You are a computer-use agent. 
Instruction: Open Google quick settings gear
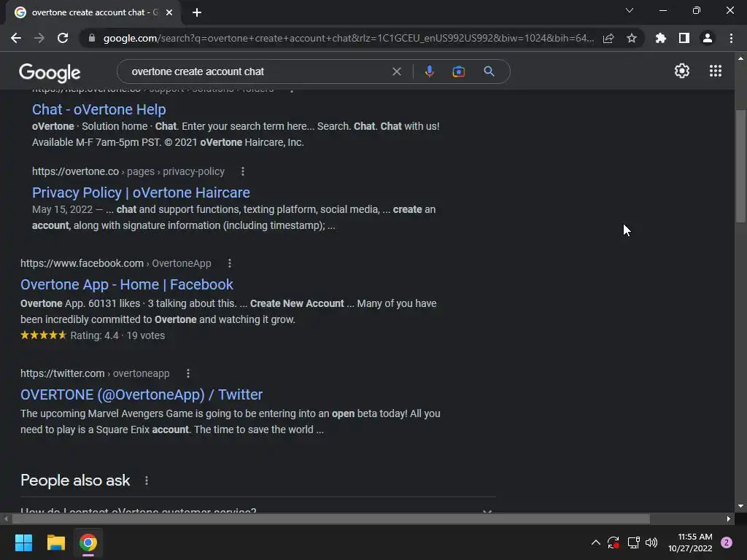pos(682,71)
